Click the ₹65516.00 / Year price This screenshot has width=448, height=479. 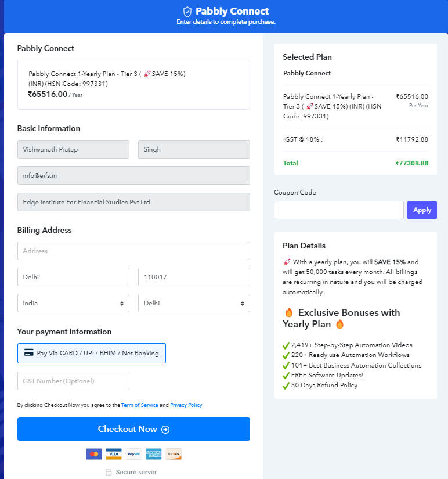coord(55,95)
